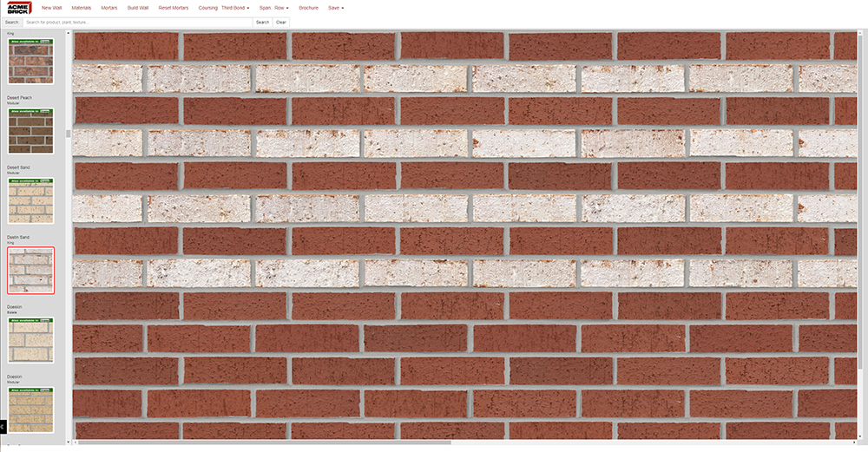Choose the Destin Sand King brick thumbnail
Viewport: 868px width, 452px height.
pyautogui.click(x=30, y=271)
